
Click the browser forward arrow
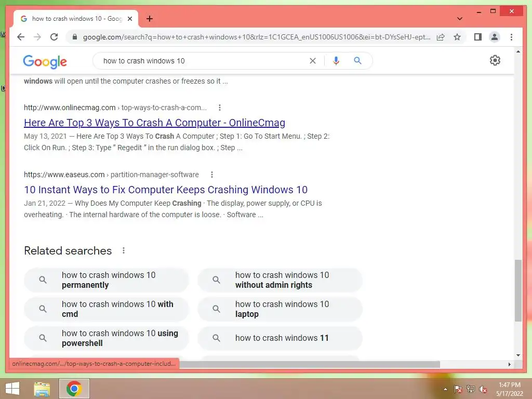(37, 37)
